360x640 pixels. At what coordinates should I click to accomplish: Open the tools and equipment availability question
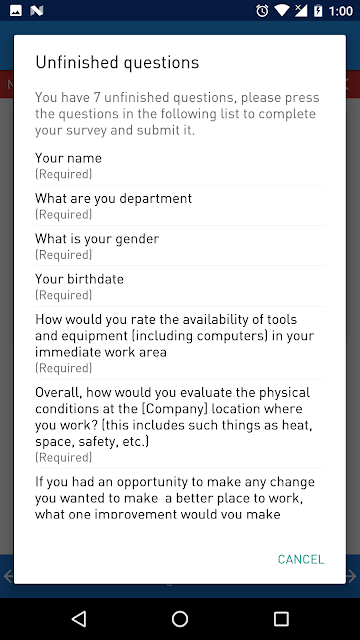180,343
